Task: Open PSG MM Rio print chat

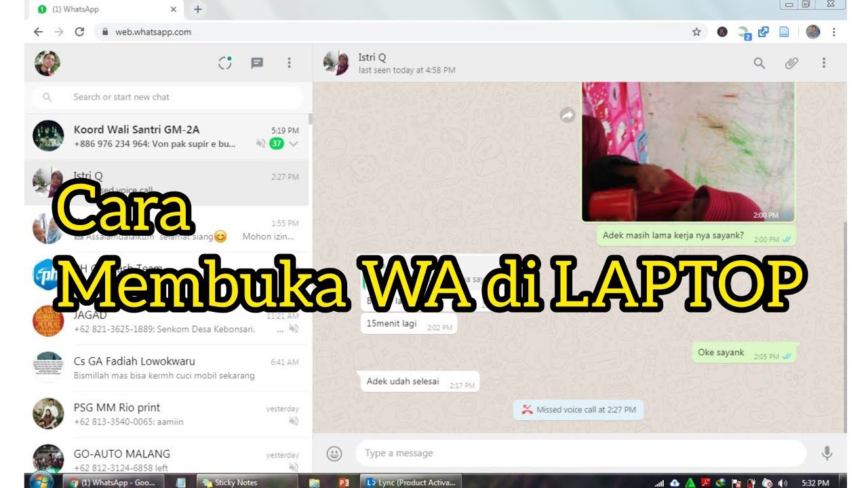Action: (x=167, y=414)
